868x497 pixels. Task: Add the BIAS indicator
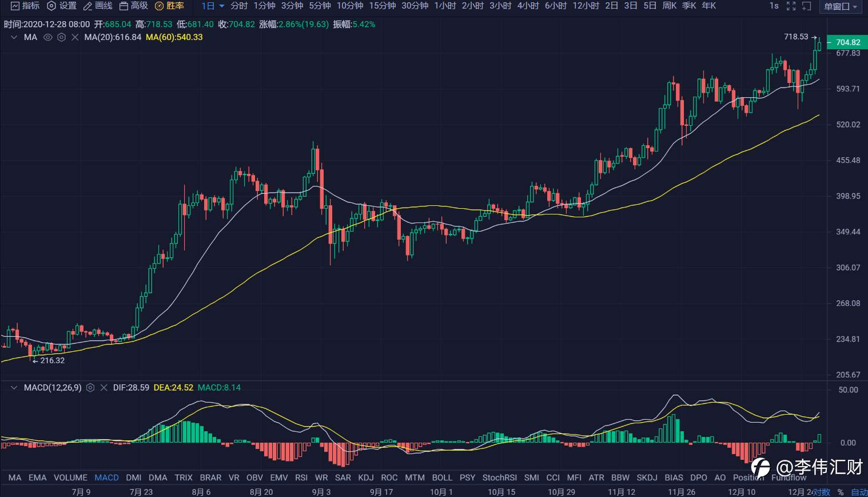point(674,478)
